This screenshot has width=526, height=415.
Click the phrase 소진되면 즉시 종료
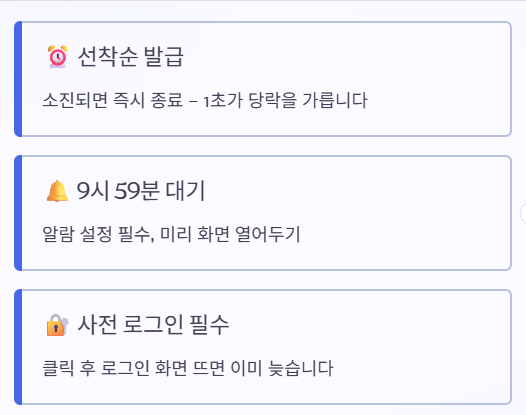113,100
